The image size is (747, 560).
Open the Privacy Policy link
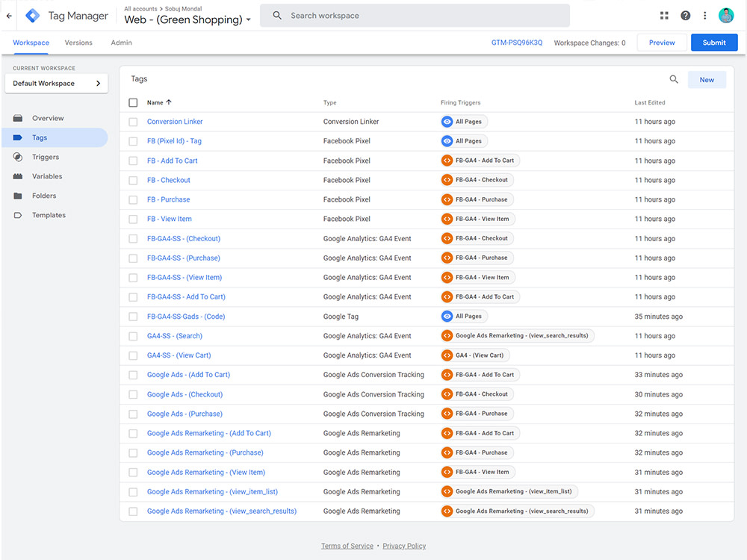click(404, 546)
